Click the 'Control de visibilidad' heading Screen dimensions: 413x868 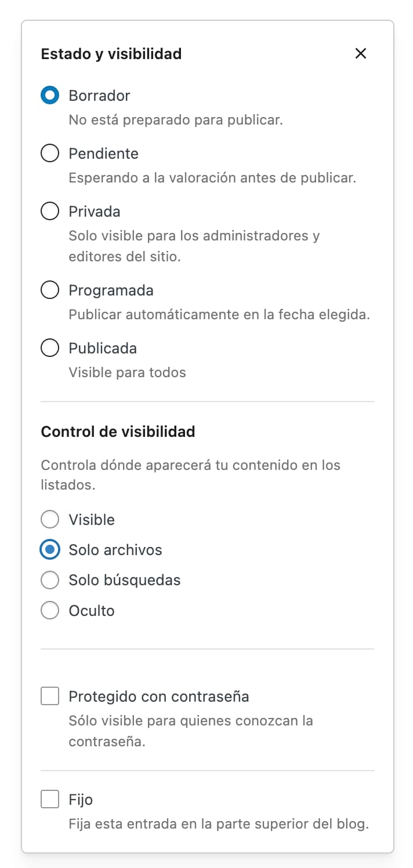click(x=118, y=432)
